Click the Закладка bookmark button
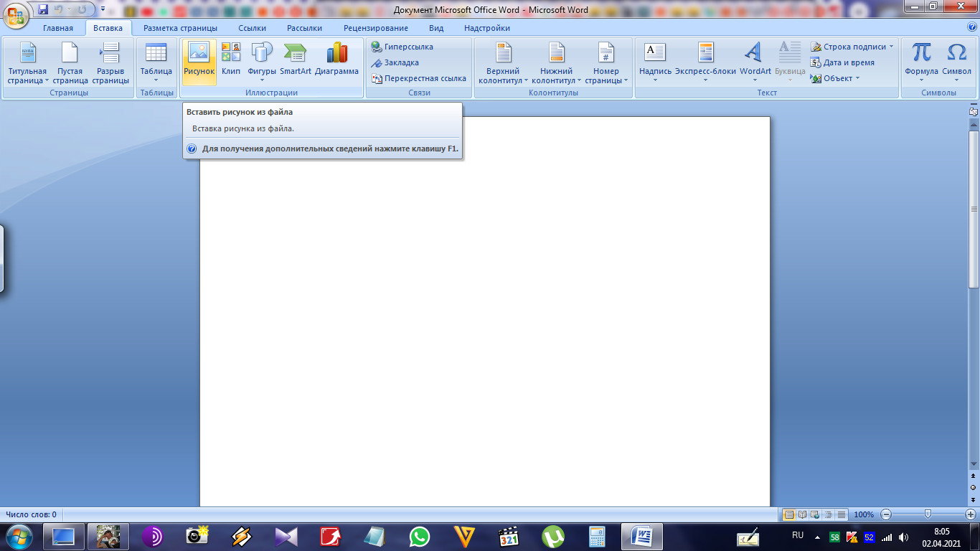 (x=395, y=62)
